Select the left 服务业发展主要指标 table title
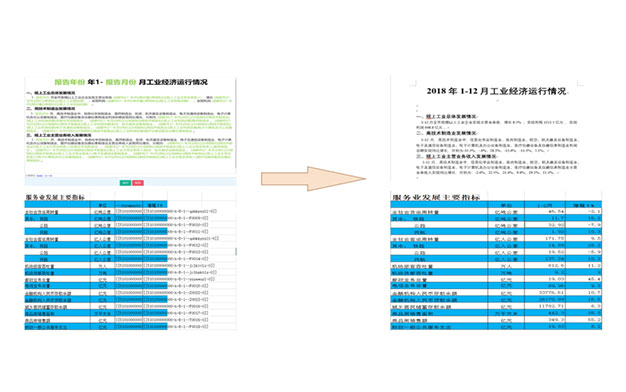 pos(55,197)
